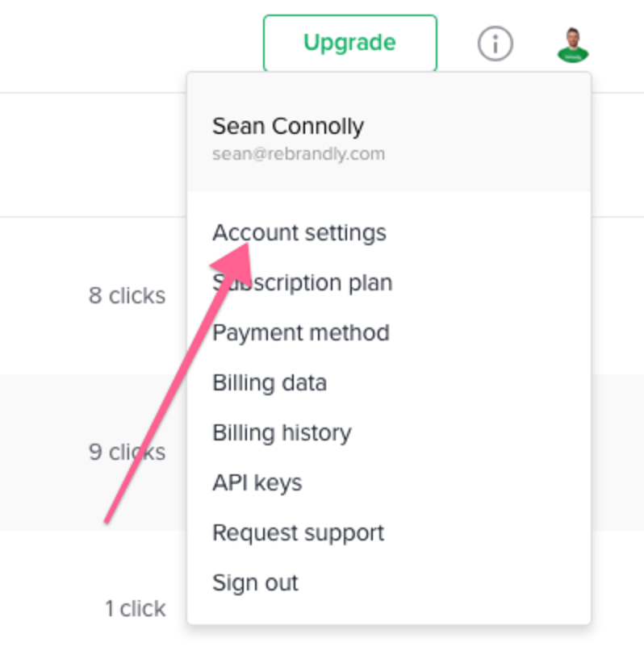Select the highlighted row with 9 clicks
644x655 pixels.
pyautogui.click(x=93, y=452)
